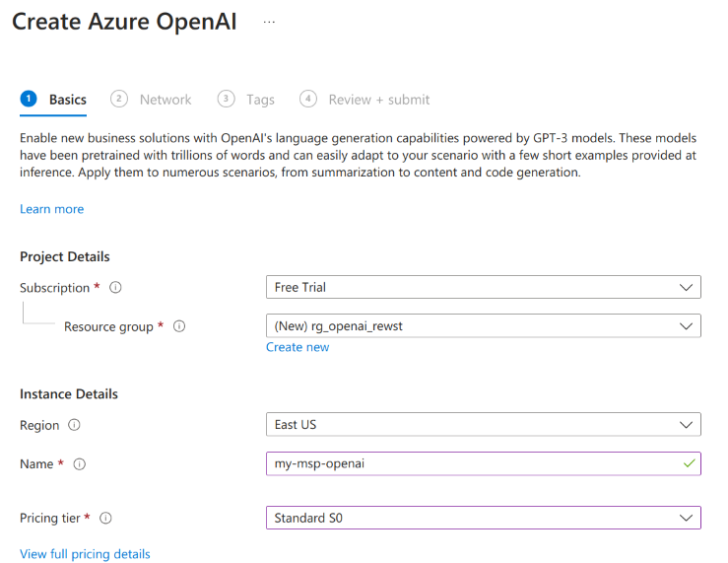The width and height of the screenshot is (728, 563).
Task: Open the Region dropdown set to East US
Action: pyautogui.click(x=483, y=425)
